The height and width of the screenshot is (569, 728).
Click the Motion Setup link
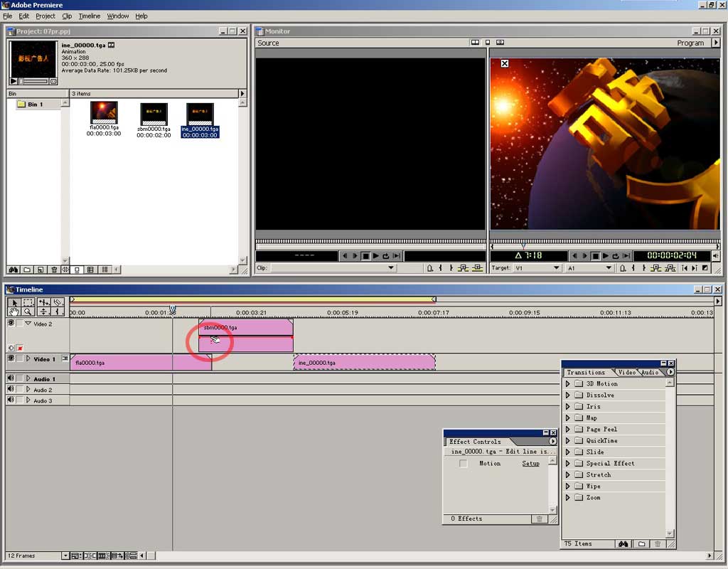(x=530, y=464)
